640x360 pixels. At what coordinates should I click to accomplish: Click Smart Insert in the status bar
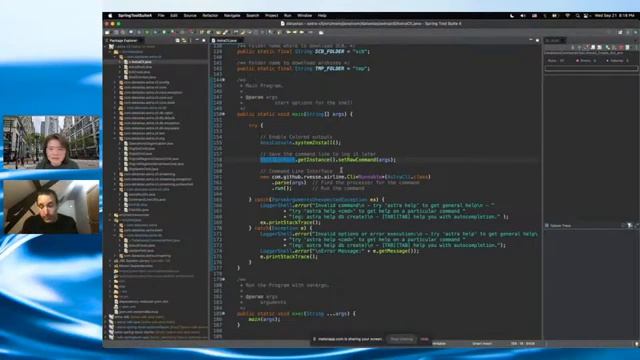(x=482, y=344)
